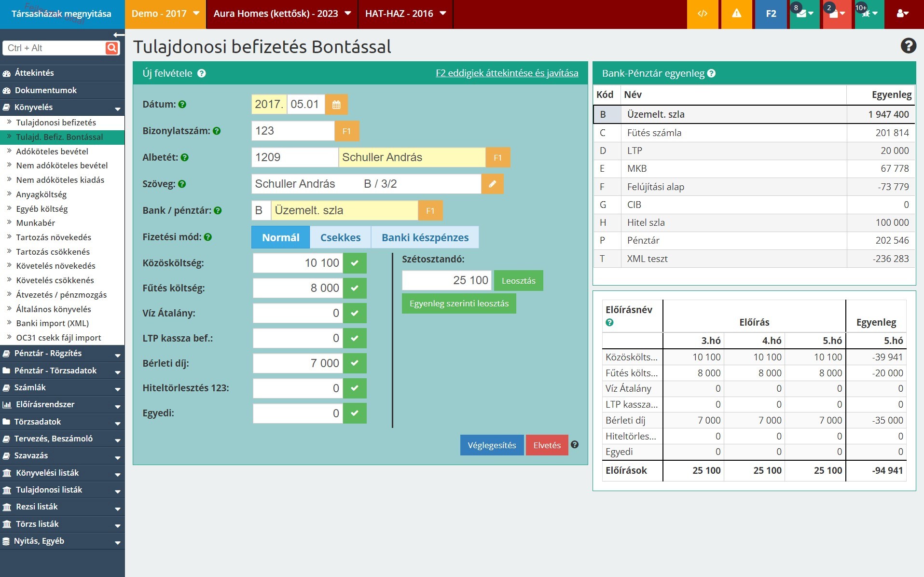The width and height of the screenshot is (924, 577).
Task: Click the Véglegesítés button
Action: (492, 445)
